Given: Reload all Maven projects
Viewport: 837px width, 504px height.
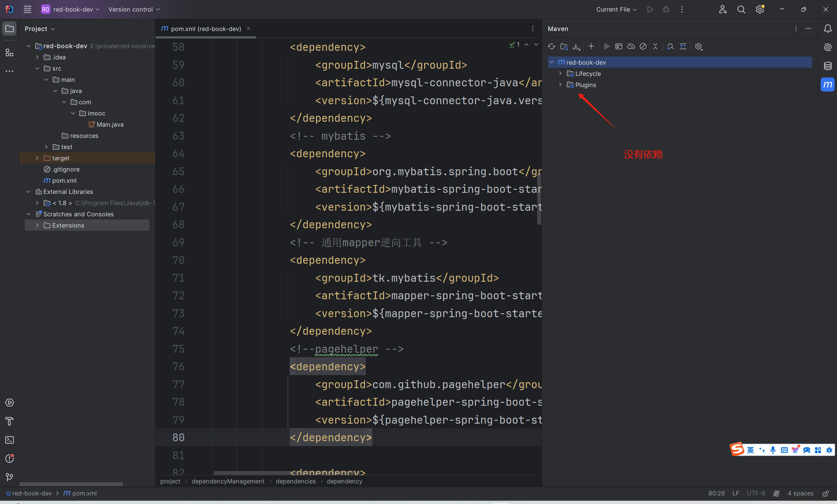Looking at the screenshot, I should pos(552,47).
